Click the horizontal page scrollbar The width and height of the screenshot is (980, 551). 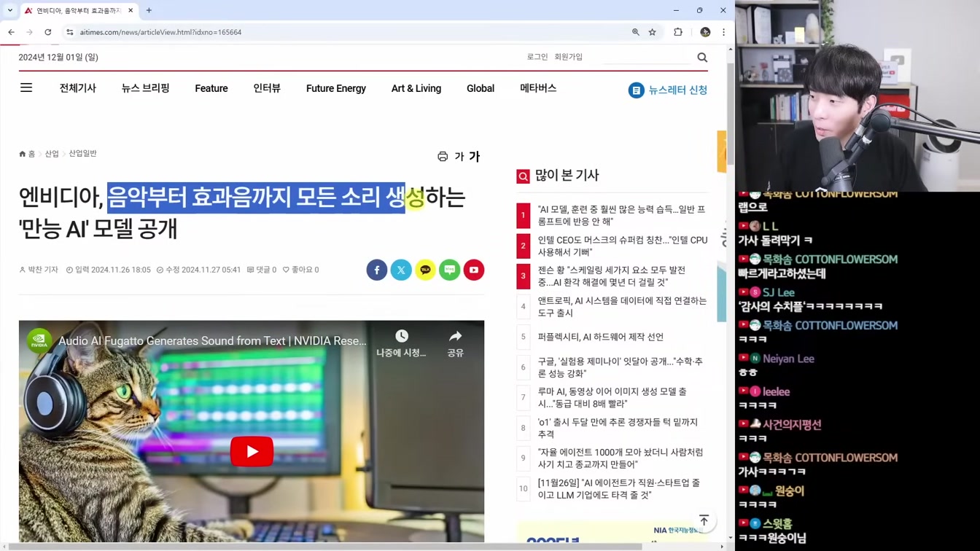326,547
